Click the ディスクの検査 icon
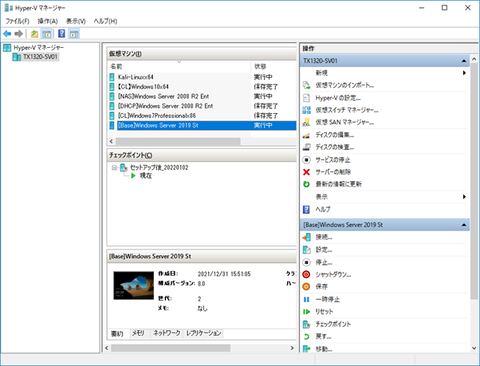Screen dimensions: 480x366 (x=306, y=147)
